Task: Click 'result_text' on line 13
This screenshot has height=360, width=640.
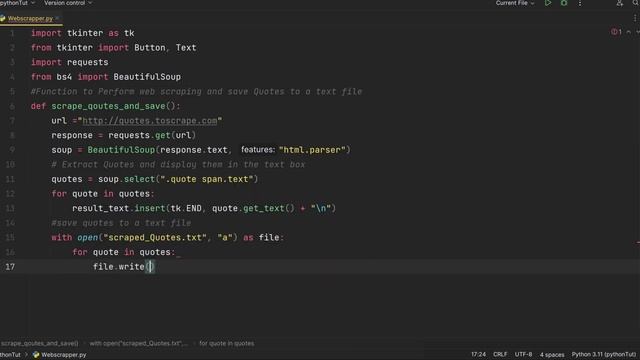Action: click(100, 208)
